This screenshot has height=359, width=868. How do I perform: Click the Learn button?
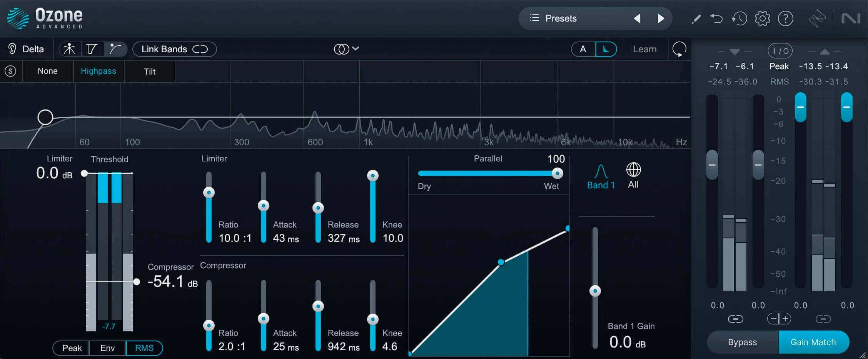(645, 49)
